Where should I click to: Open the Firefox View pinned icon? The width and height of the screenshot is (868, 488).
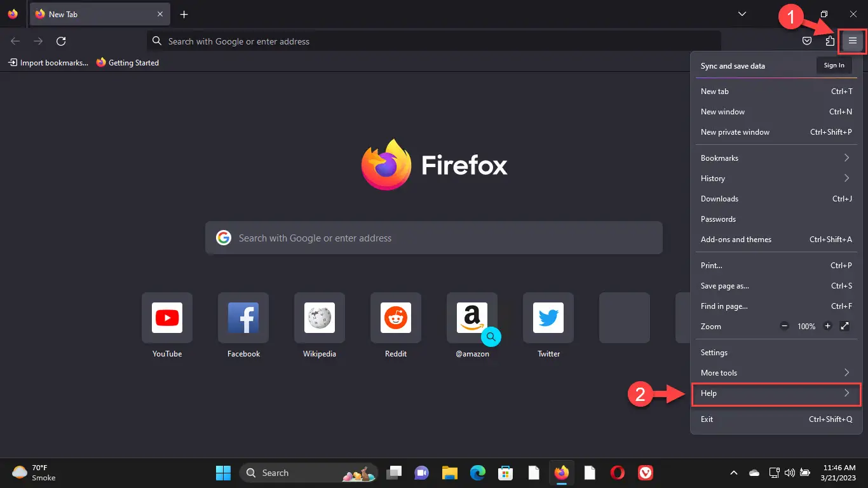13,14
